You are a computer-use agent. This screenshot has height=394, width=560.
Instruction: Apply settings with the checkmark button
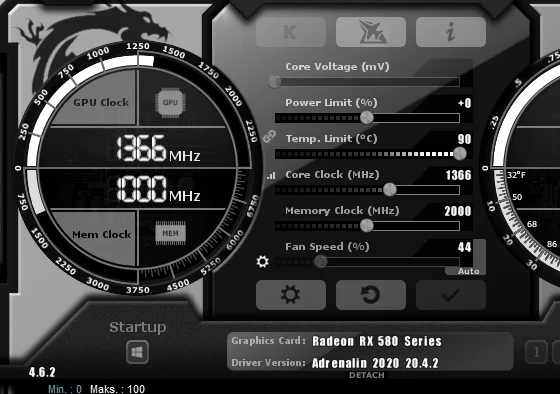[451, 295]
